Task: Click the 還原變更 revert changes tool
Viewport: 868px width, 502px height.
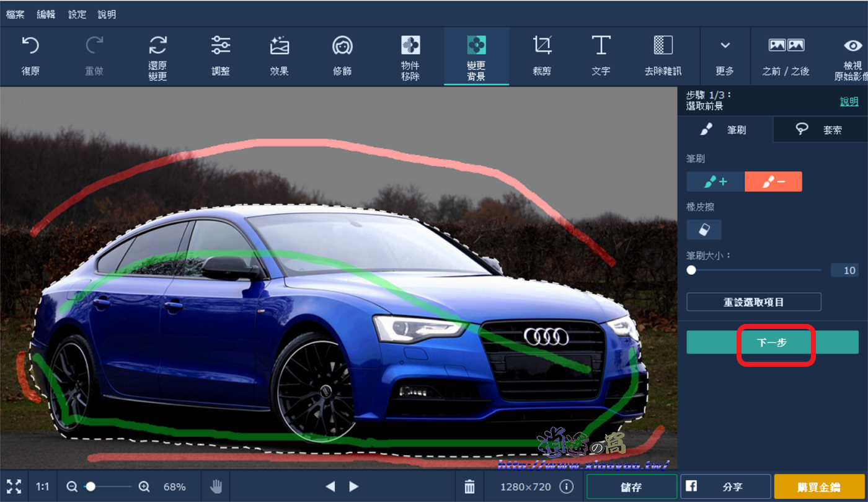Action: click(157, 56)
